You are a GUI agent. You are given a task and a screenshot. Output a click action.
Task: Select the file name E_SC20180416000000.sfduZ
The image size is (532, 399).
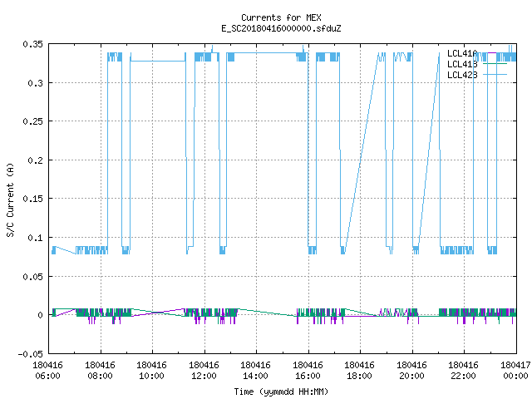tap(281, 28)
